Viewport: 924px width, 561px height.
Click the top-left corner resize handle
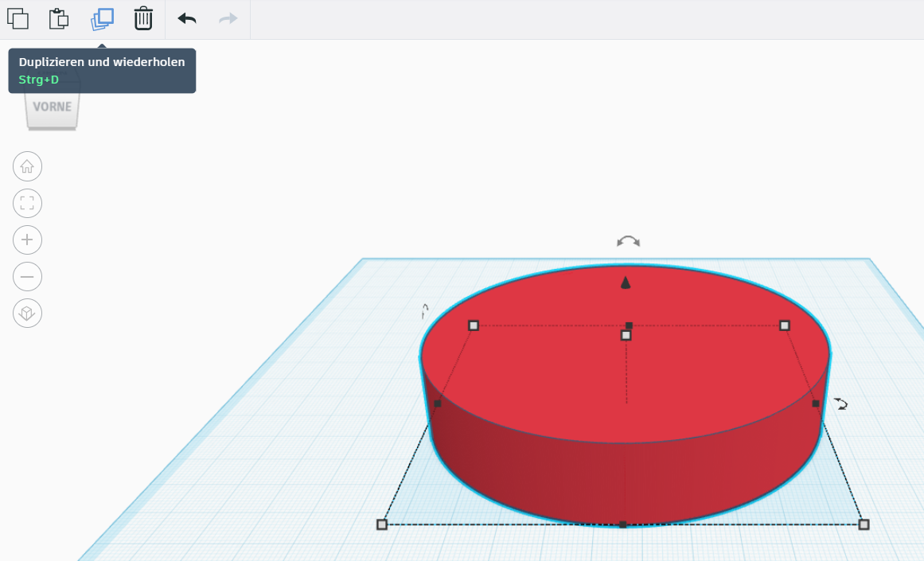(x=474, y=325)
